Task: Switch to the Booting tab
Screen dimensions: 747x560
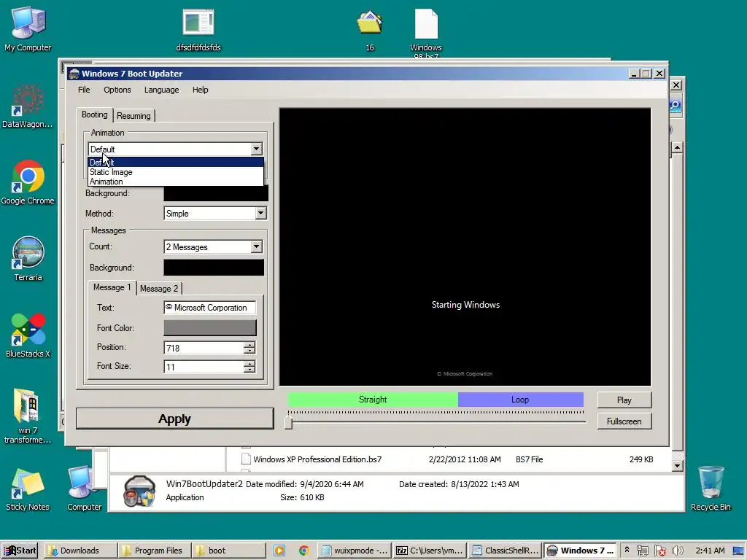Action: pos(94,114)
